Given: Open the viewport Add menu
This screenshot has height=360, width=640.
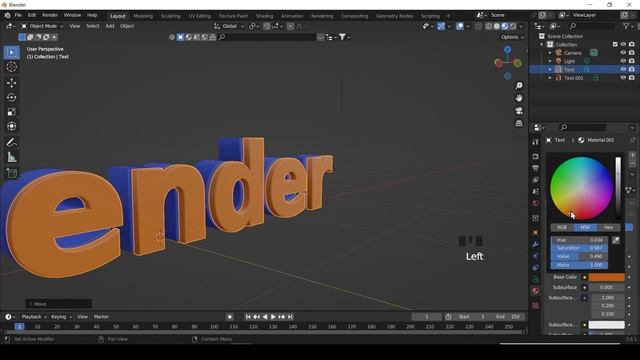Looking at the screenshot, I should pyautogui.click(x=110, y=26).
